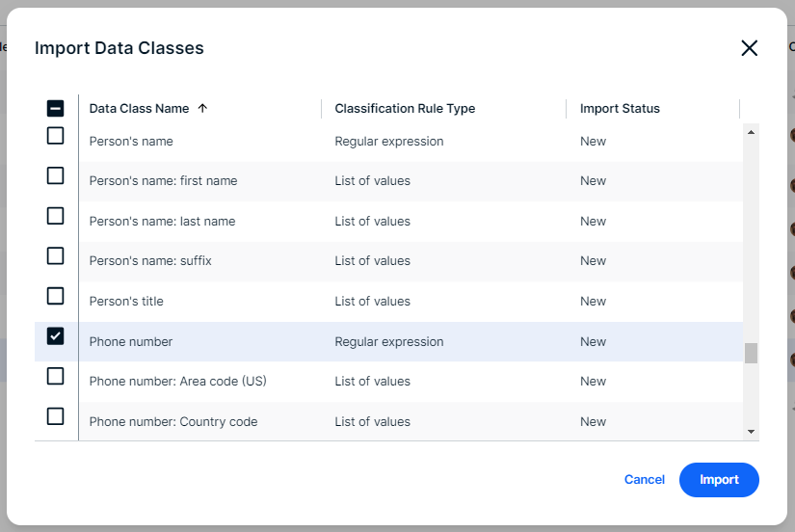795x532 pixels.
Task: Tick the Person's name: suffix checkbox
Action: 56,256
